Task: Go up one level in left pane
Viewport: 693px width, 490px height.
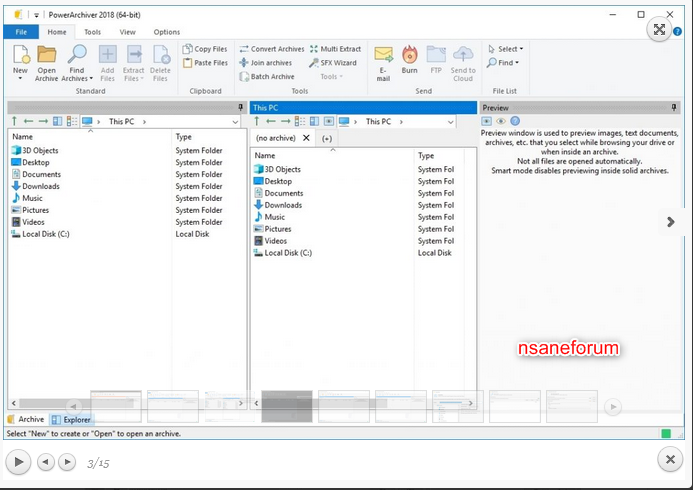Action: pyautogui.click(x=15, y=121)
